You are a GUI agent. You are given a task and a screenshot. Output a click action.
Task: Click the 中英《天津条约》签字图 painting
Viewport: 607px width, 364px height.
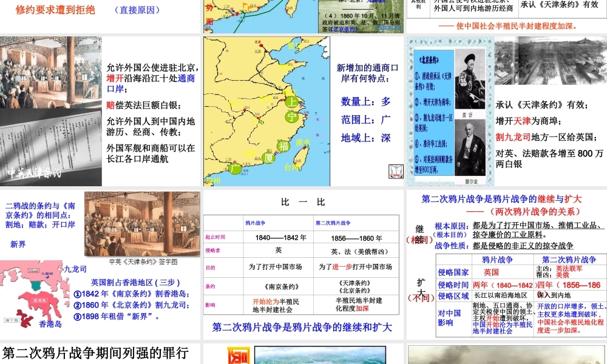click(x=143, y=224)
